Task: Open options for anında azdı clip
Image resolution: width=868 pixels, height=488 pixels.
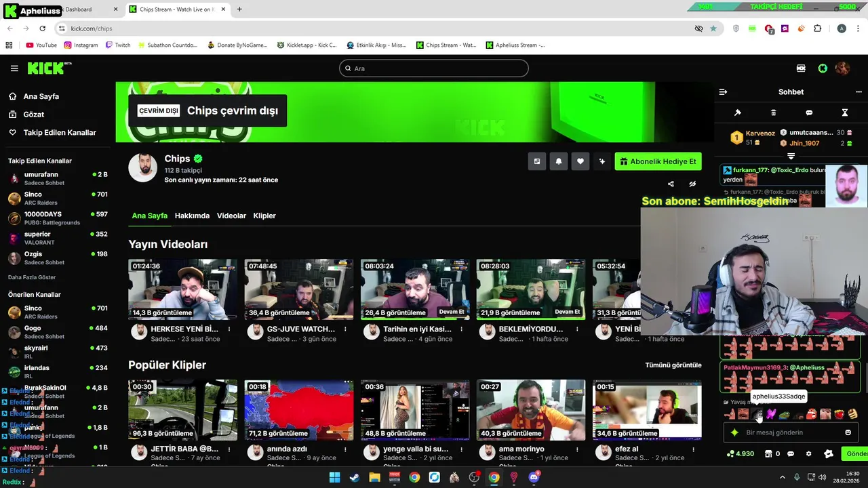Action: click(345, 449)
